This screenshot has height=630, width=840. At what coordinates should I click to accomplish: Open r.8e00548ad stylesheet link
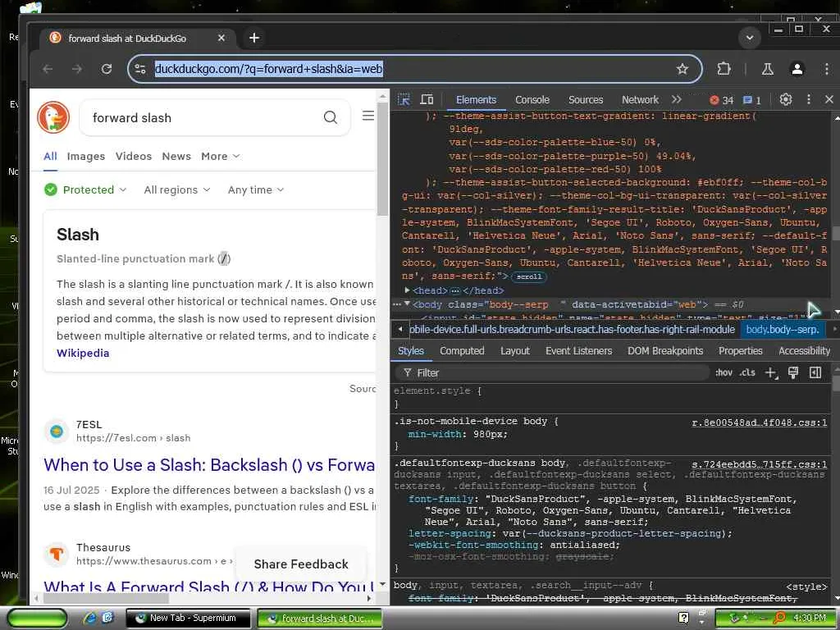(759, 422)
